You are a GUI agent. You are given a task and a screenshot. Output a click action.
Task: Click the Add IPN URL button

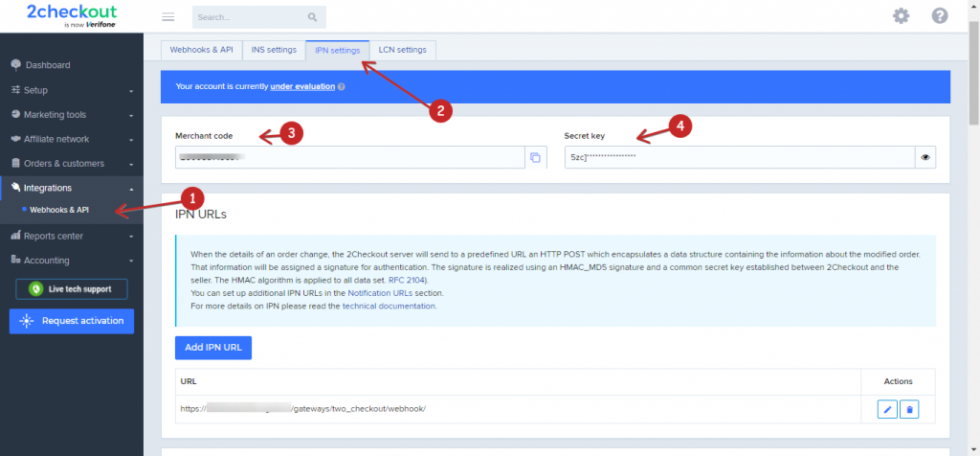point(212,347)
